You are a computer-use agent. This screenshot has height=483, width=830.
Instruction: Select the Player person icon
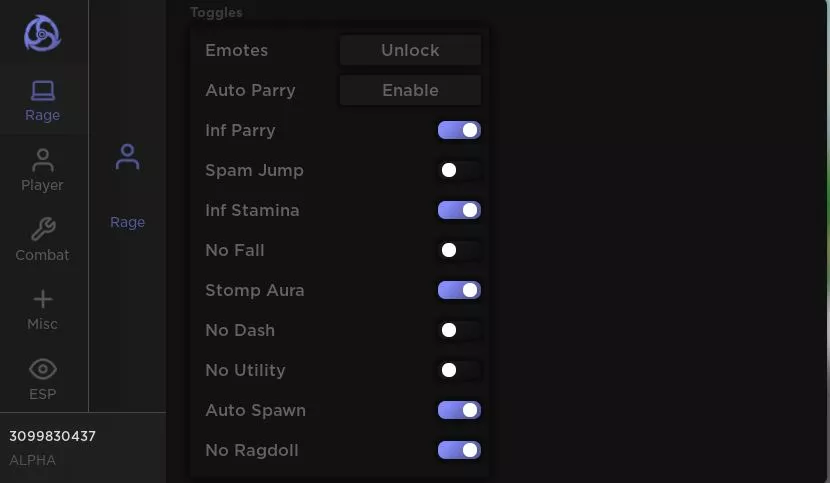point(42,160)
